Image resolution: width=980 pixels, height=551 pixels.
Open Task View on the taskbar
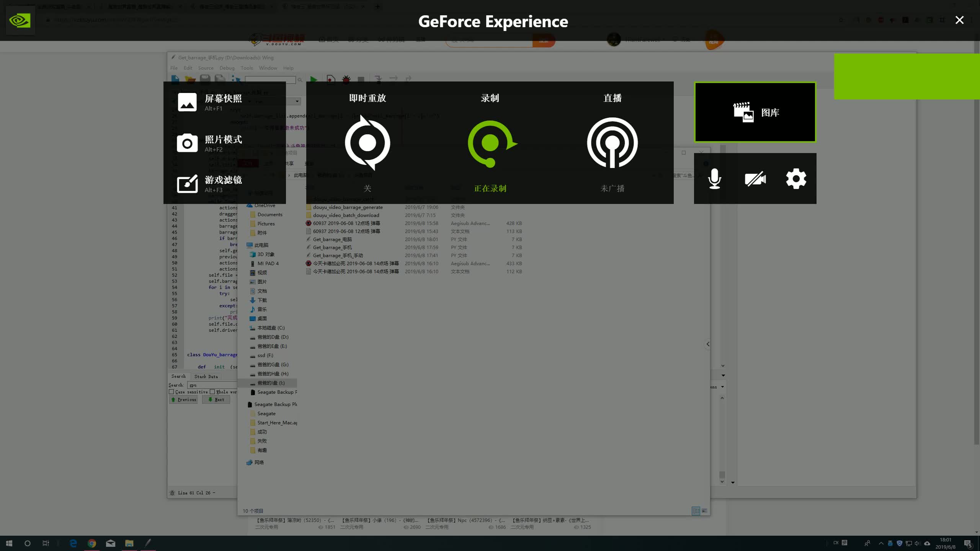point(46,543)
